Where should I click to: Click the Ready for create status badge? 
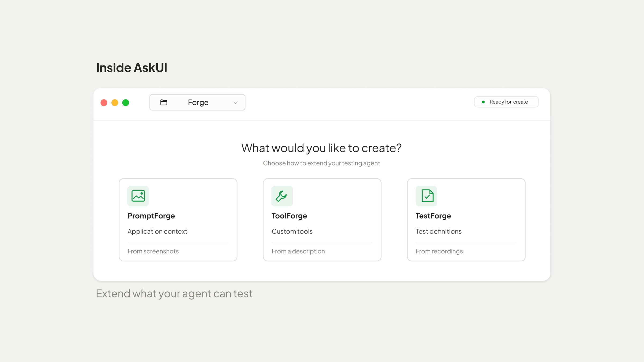[506, 102]
